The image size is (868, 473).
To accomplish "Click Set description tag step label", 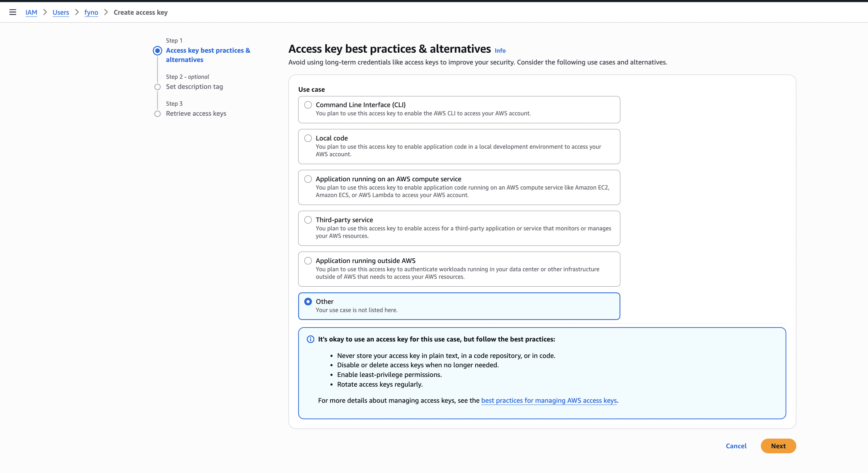I will click(194, 87).
